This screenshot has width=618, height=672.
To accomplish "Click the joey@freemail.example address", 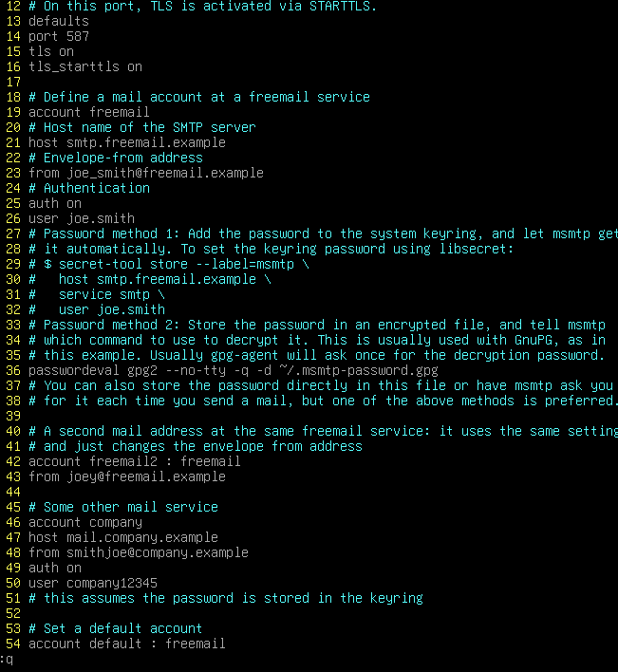I will (146, 476).
